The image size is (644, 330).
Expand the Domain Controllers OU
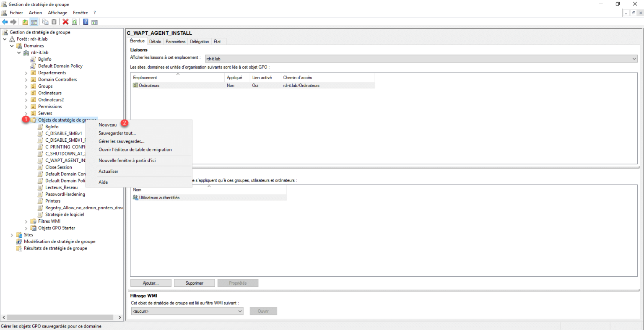coord(26,80)
